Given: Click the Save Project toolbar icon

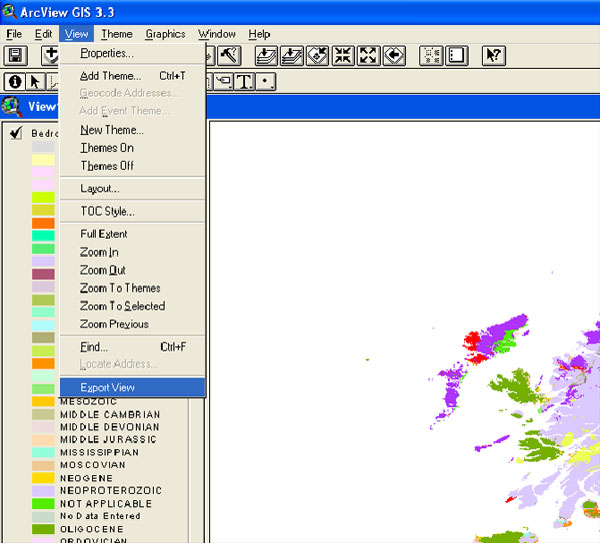Looking at the screenshot, I should tap(16, 55).
